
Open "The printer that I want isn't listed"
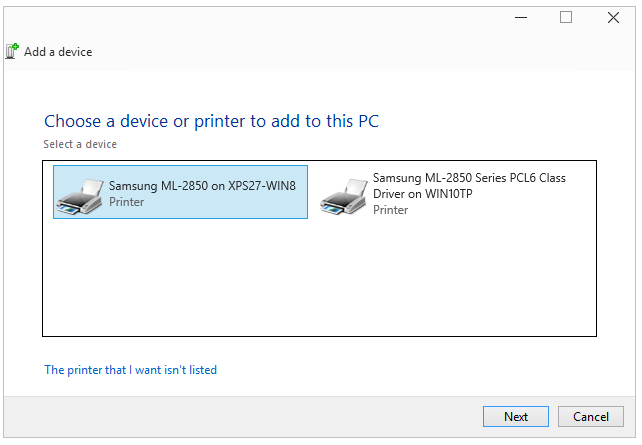pyautogui.click(x=131, y=370)
